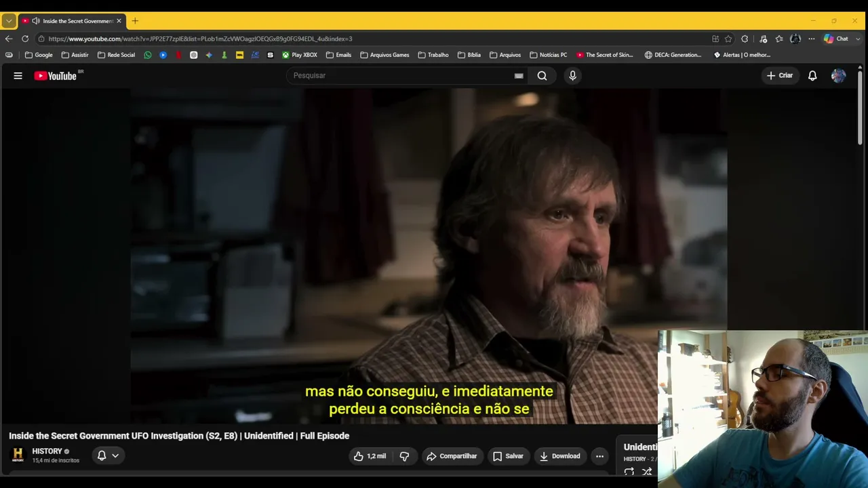The image size is (868, 488).
Task: Like the video with thumbs up
Action: (369, 456)
